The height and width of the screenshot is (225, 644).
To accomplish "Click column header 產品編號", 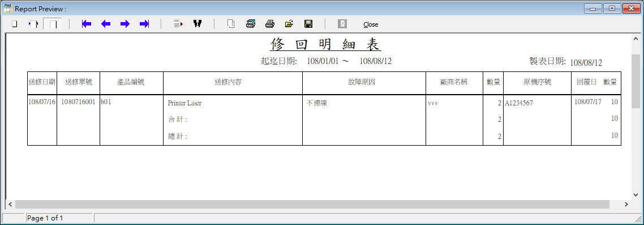I will 131,82.
